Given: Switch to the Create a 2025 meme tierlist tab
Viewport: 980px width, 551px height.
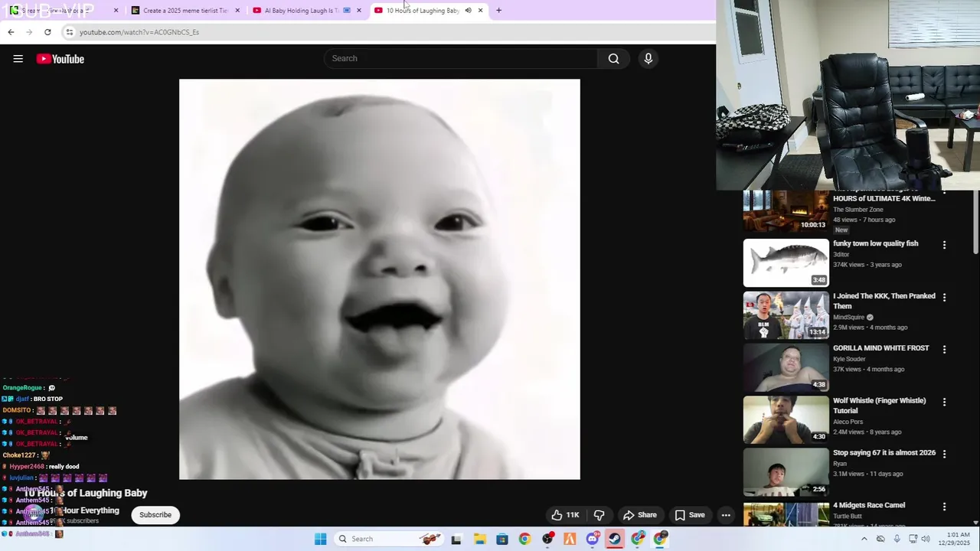Looking at the screenshot, I should pyautogui.click(x=185, y=11).
